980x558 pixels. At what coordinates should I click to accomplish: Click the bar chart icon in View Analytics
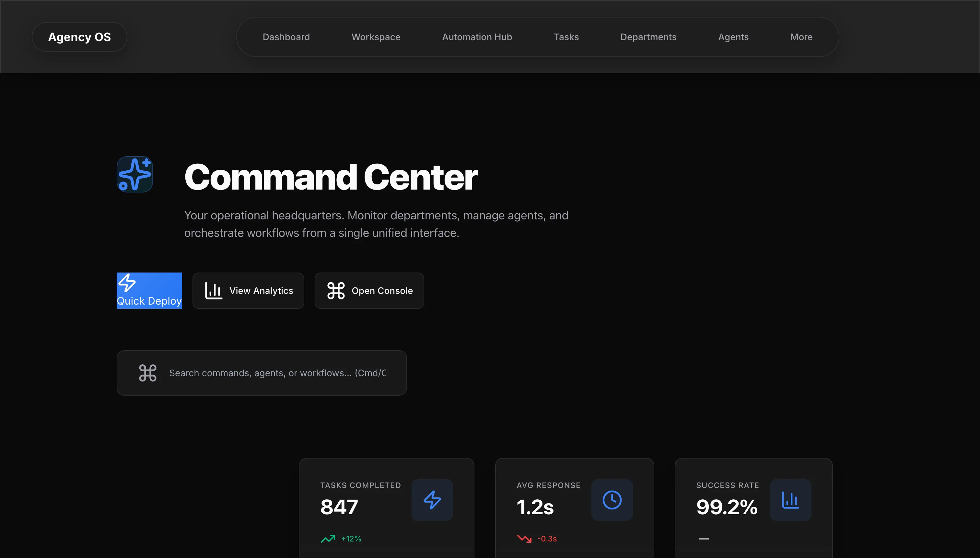(214, 290)
